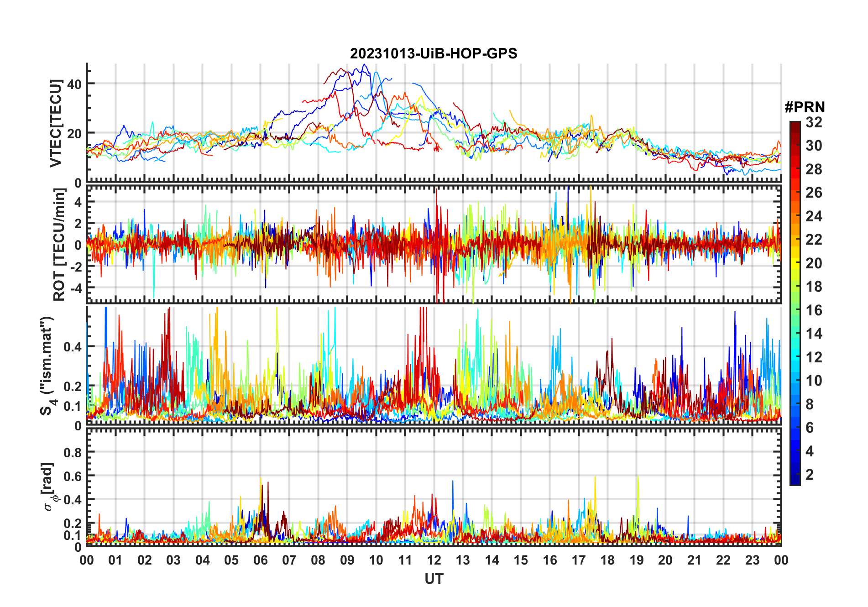This screenshot has height=607, width=868.
Task: Click the 06 tick label on UT axis
Action: tap(261, 560)
